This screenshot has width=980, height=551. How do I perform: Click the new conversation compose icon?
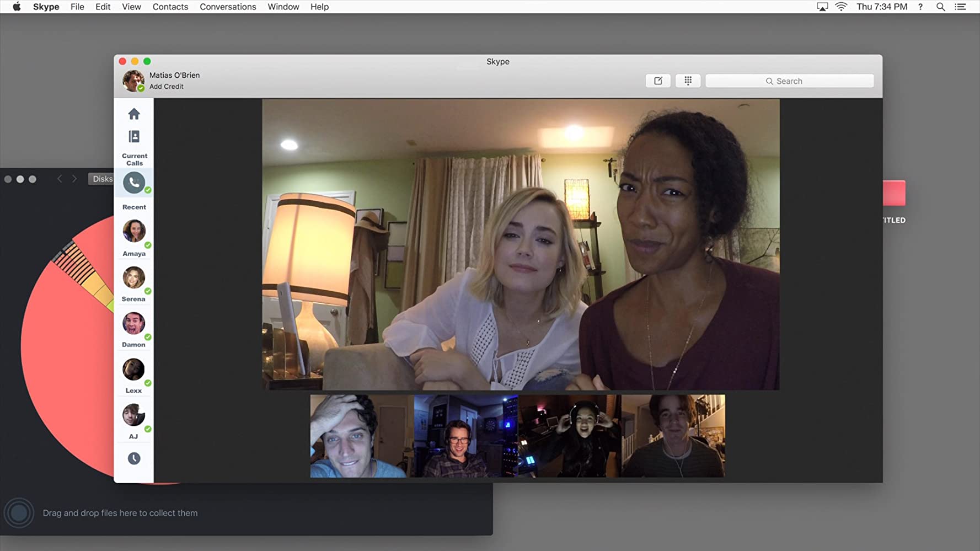coord(658,81)
